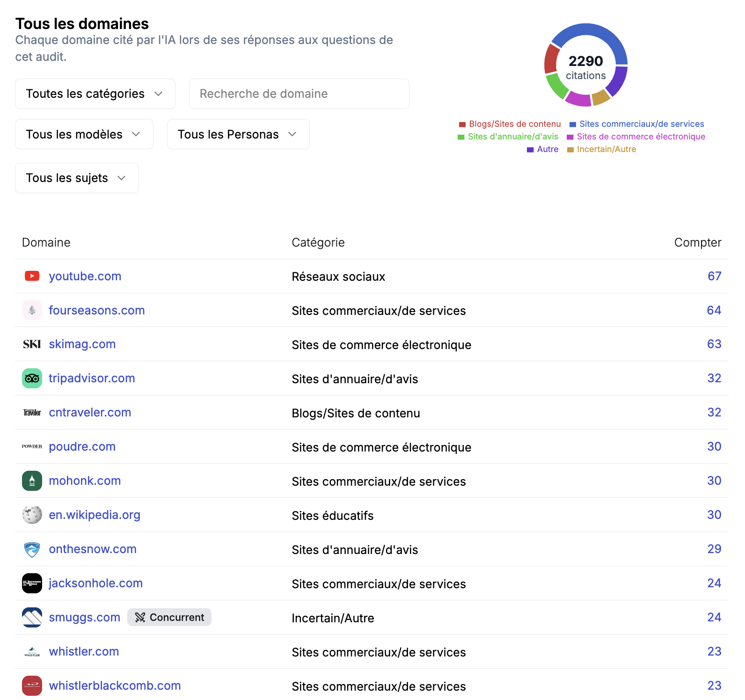This screenshot has height=700, width=745.
Task: Open the onthesnow.com domain link
Action: click(93, 549)
